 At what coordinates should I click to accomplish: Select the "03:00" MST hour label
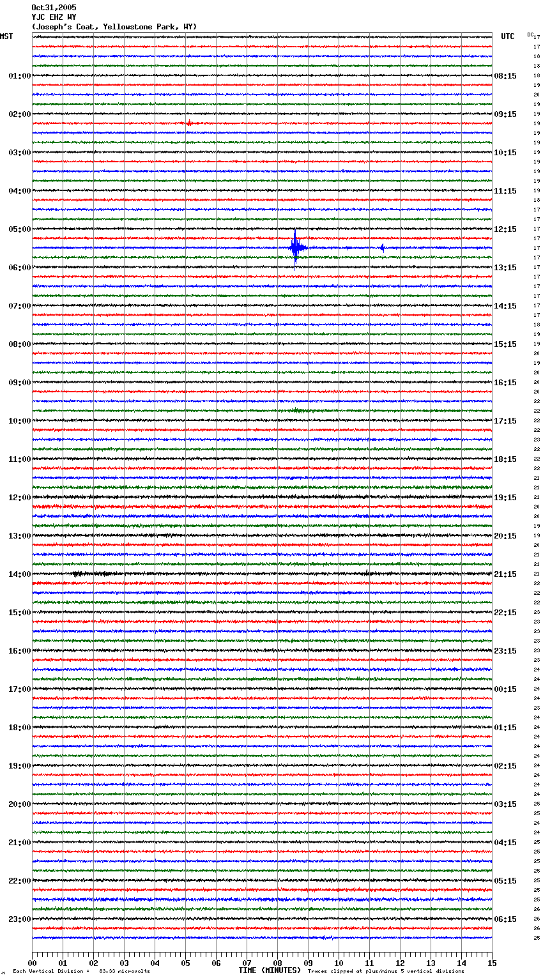[20, 153]
